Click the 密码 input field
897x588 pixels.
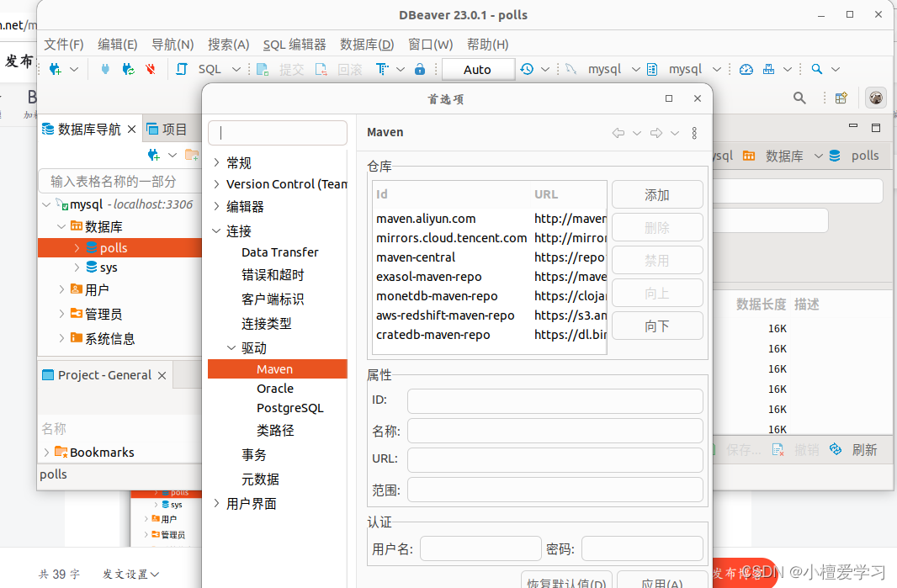tap(642, 548)
